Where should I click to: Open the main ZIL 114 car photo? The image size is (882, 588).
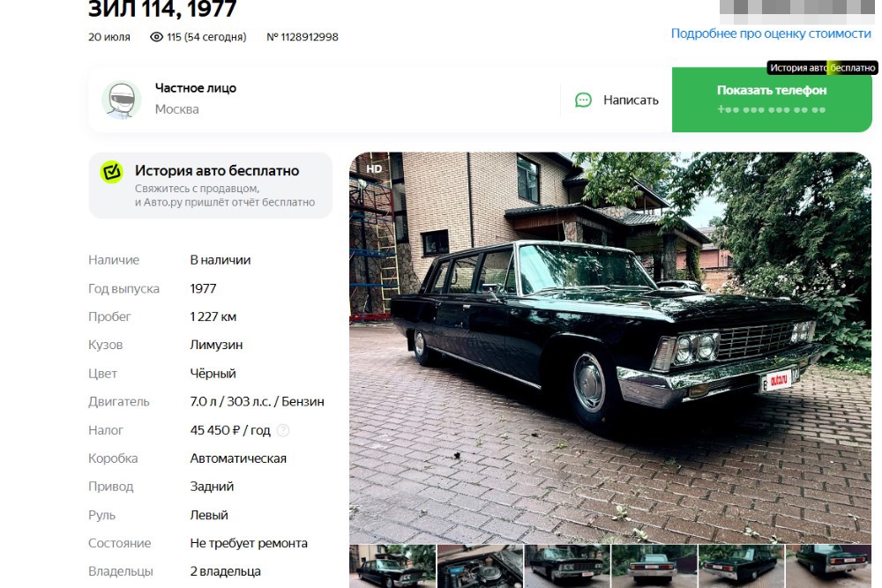coord(610,347)
